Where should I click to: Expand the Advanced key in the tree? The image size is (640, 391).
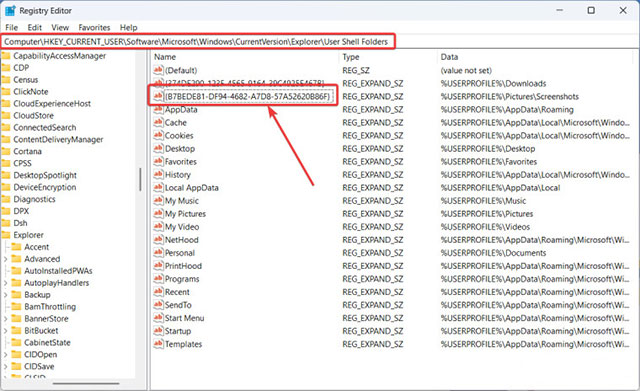tap(5, 259)
